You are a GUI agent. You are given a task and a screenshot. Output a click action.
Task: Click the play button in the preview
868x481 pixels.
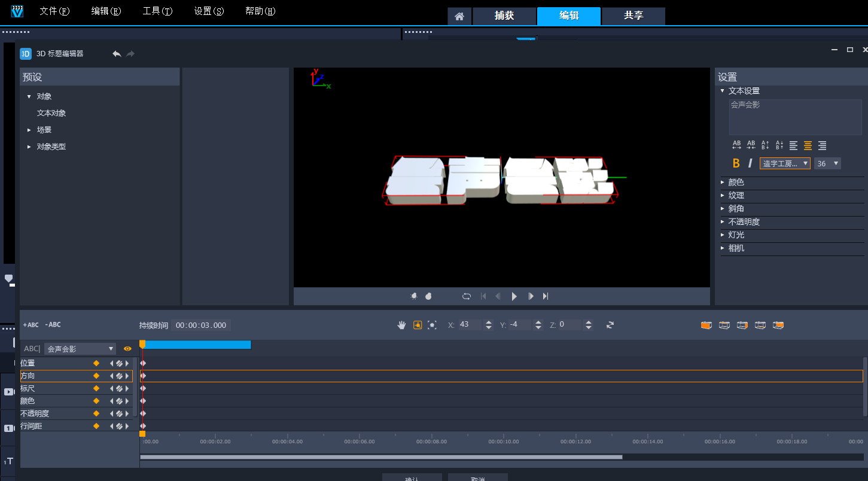coord(514,296)
